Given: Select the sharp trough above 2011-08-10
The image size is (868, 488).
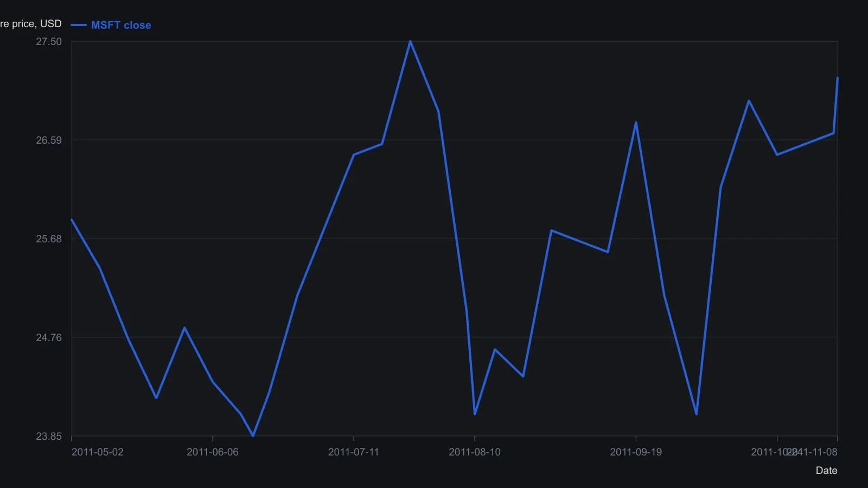Looking at the screenshot, I should point(475,414).
